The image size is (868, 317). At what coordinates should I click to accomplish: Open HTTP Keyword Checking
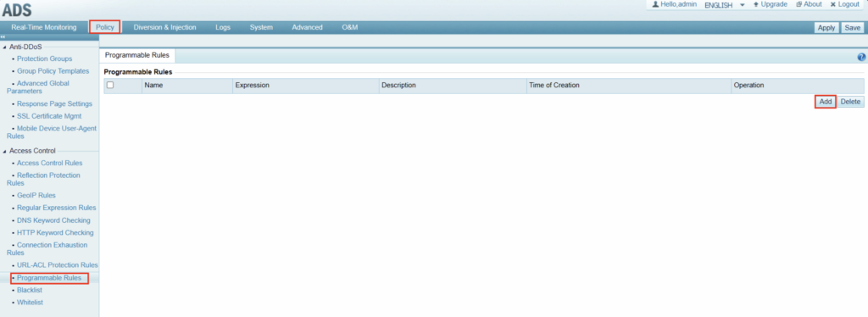55,232
